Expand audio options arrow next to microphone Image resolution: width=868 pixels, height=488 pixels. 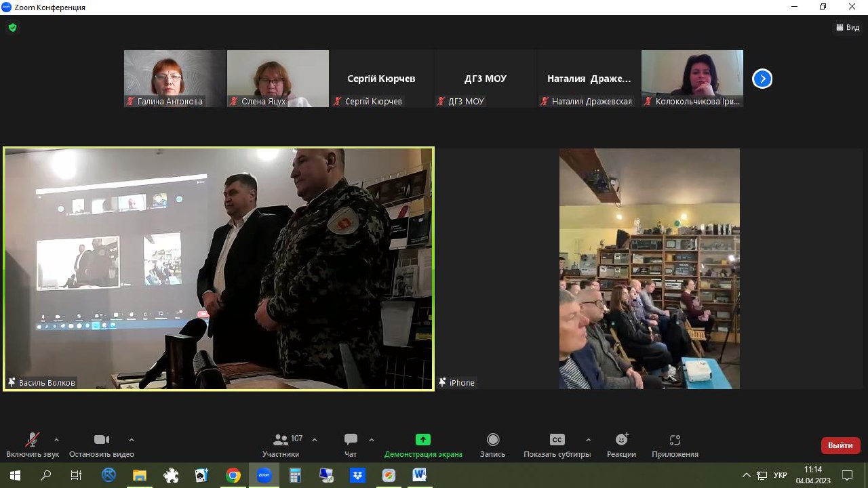pos(56,440)
